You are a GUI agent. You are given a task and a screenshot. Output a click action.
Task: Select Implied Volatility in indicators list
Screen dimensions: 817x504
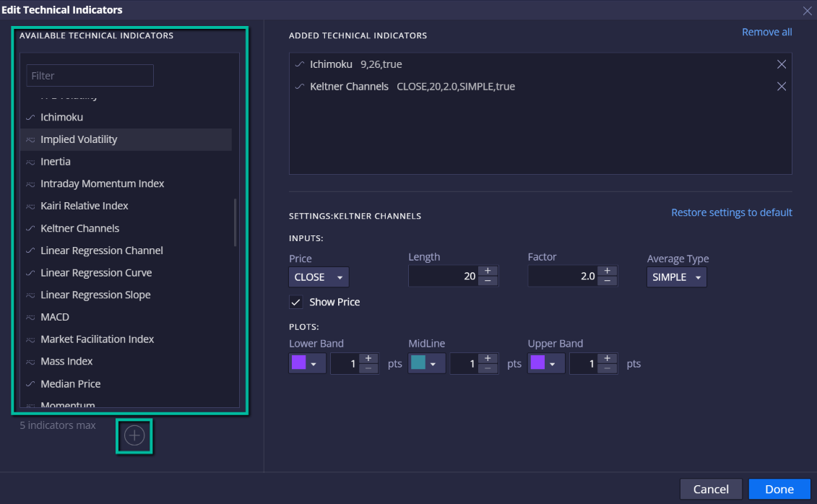click(x=126, y=139)
